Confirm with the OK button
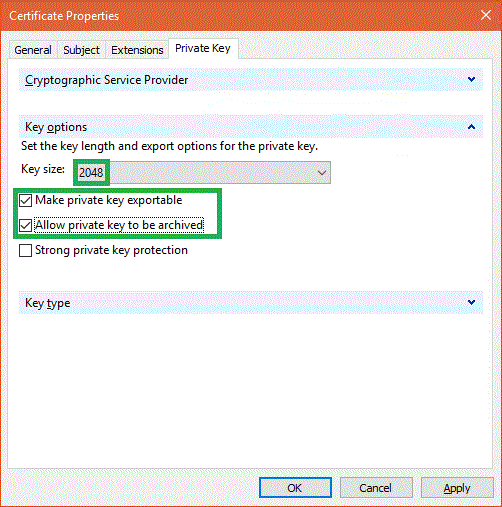502x507 pixels. click(x=295, y=488)
